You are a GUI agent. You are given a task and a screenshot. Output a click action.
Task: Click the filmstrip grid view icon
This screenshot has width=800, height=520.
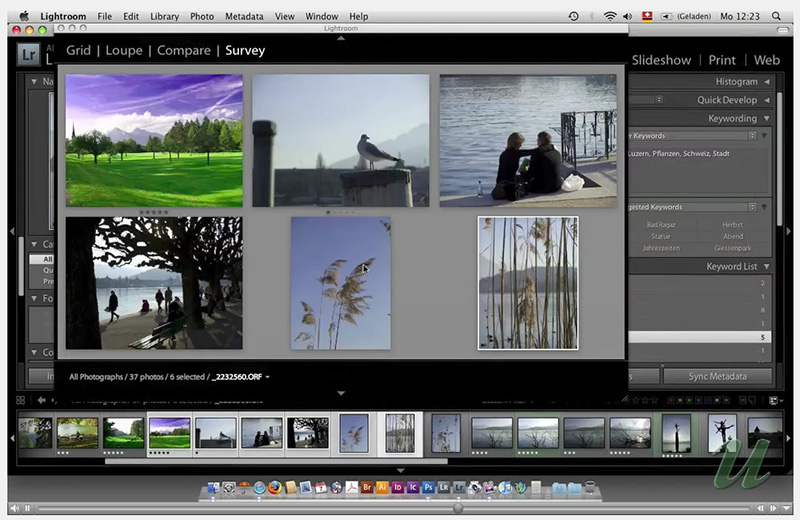pos(22,400)
